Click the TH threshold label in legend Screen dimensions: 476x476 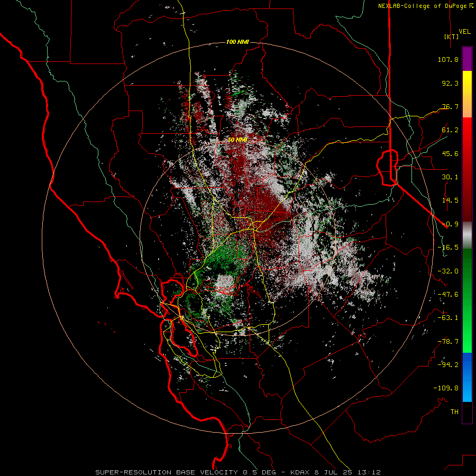pyautogui.click(x=454, y=412)
